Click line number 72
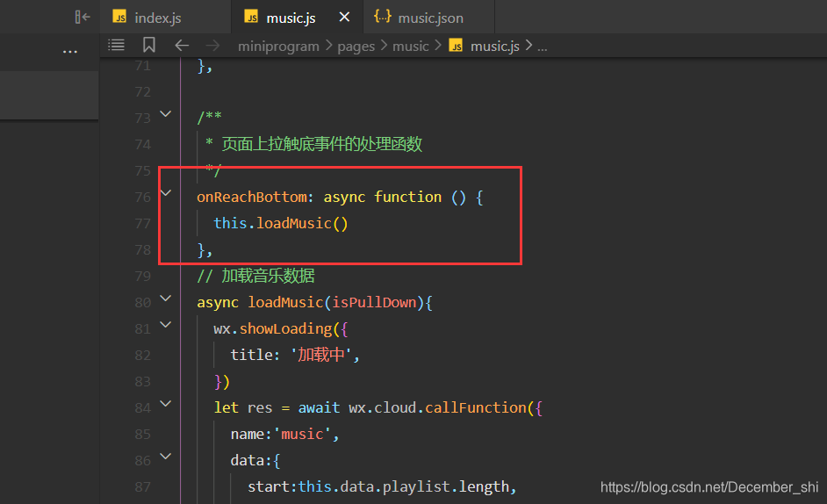 pyautogui.click(x=142, y=92)
